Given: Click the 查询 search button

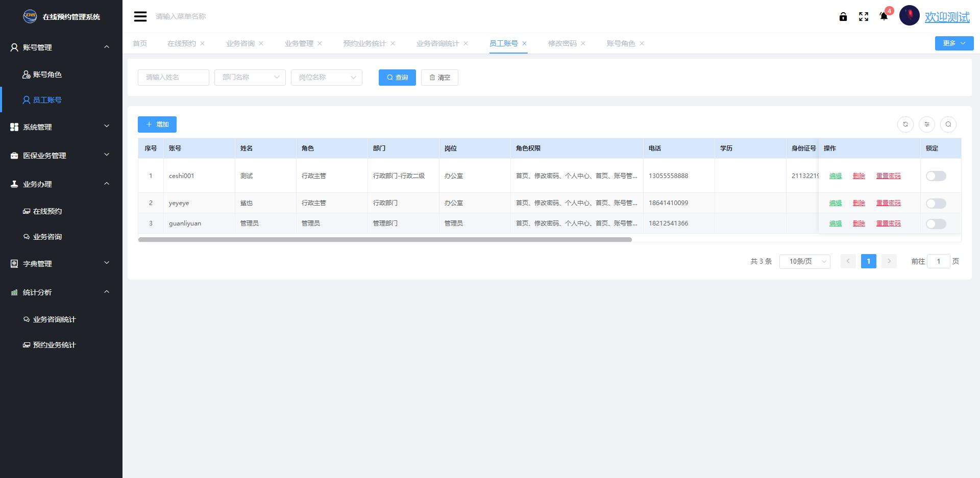Looking at the screenshot, I should pyautogui.click(x=397, y=78).
